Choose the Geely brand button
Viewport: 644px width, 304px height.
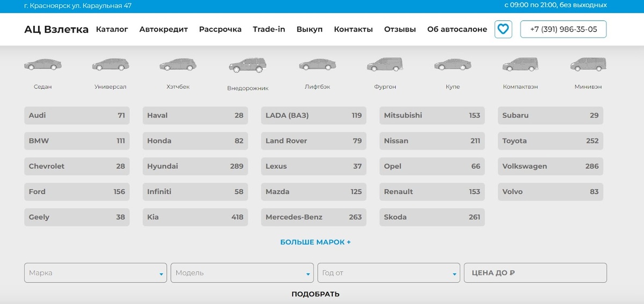pyautogui.click(x=77, y=217)
